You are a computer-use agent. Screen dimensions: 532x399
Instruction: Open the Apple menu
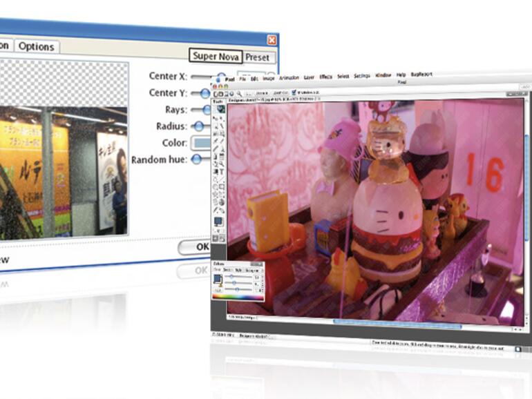point(218,79)
